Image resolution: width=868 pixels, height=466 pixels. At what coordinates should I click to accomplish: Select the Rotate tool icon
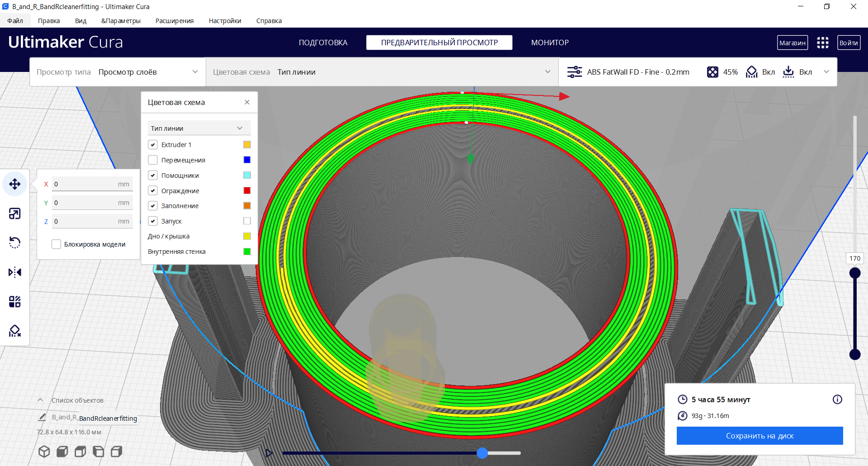(x=15, y=243)
